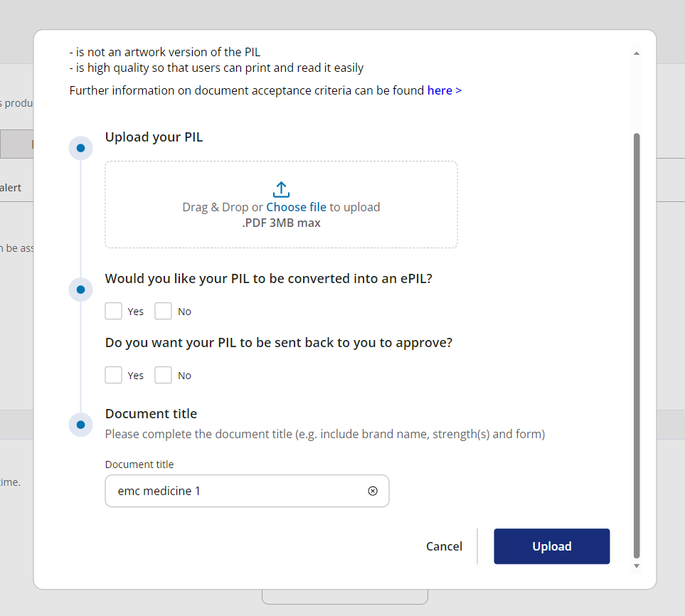Click the step indicator beside Upload your PIL
This screenshot has width=685, height=616.
pos(80,147)
